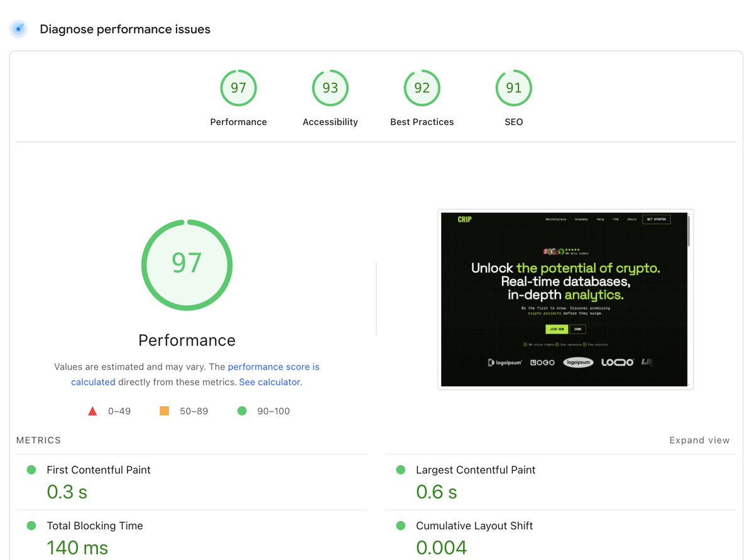This screenshot has height=560, width=754.
Task: Click the 'Diagnose performance issues' heading
Action: pos(125,29)
